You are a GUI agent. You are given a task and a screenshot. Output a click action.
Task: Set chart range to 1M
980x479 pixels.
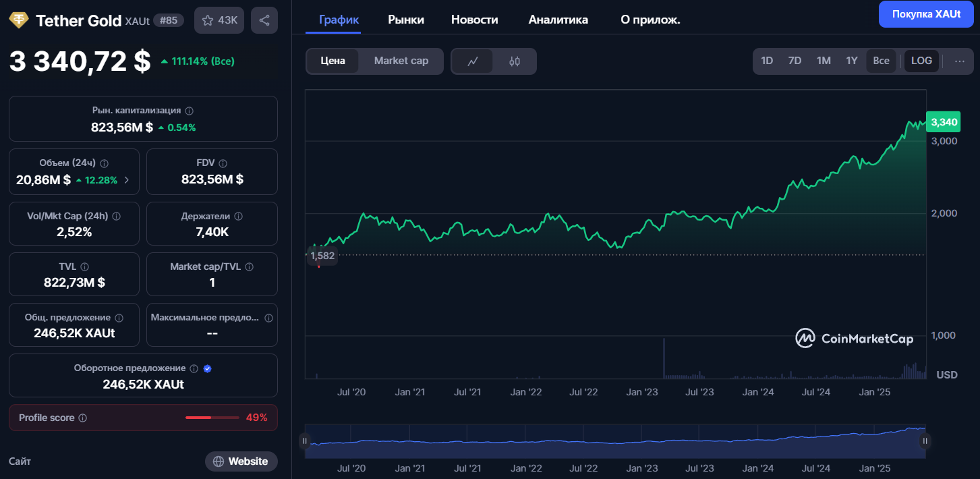[824, 61]
